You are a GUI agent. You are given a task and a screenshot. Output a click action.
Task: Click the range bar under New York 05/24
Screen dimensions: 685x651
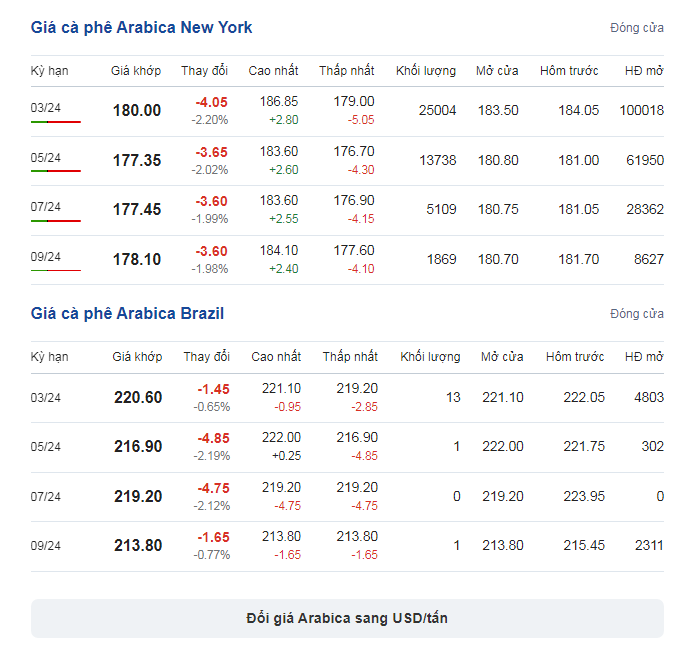click(x=56, y=171)
